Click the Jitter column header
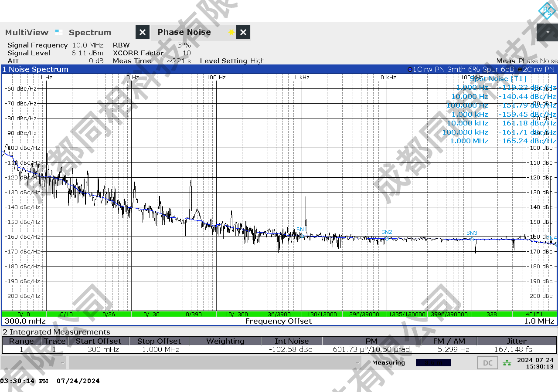Image resolution: width=558 pixels, height=392 pixels. point(517,341)
